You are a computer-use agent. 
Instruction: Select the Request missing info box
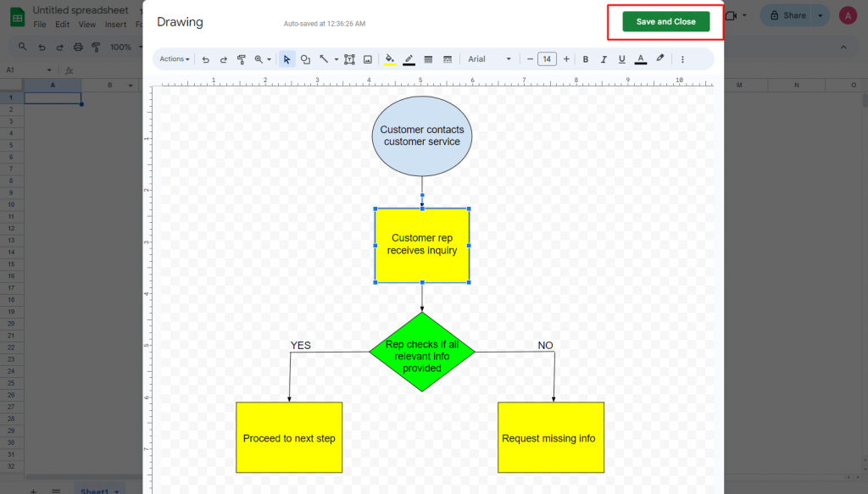click(551, 437)
